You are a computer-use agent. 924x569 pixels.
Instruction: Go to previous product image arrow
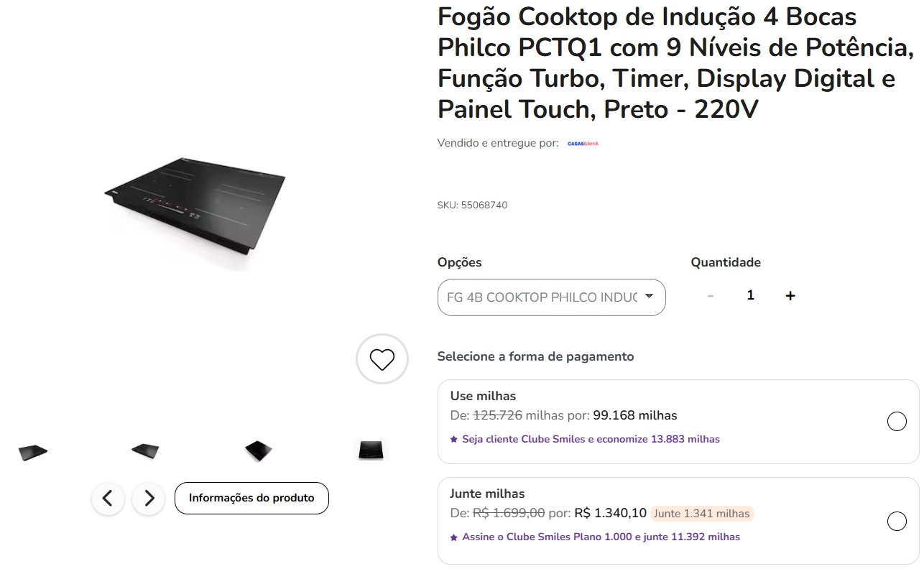[108, 498]
